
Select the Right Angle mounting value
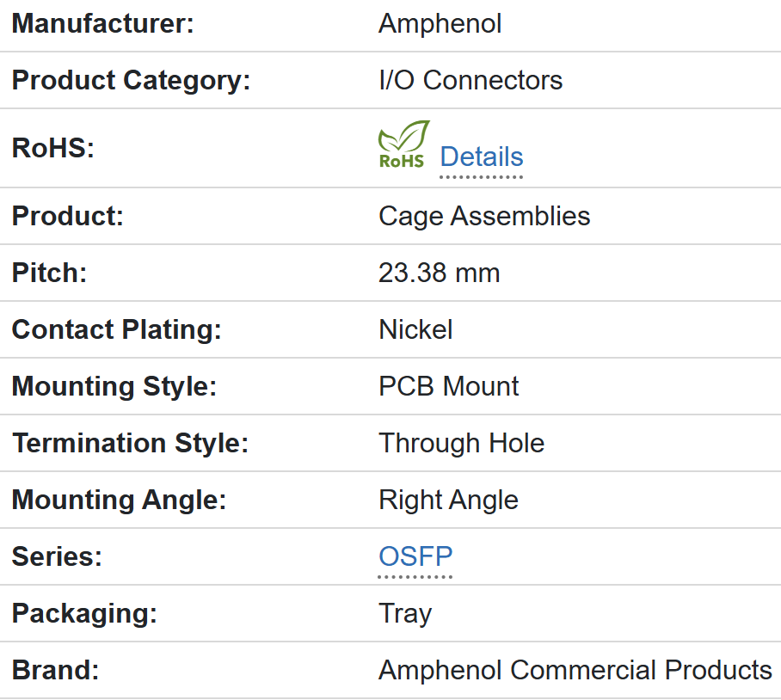[448, 500]
